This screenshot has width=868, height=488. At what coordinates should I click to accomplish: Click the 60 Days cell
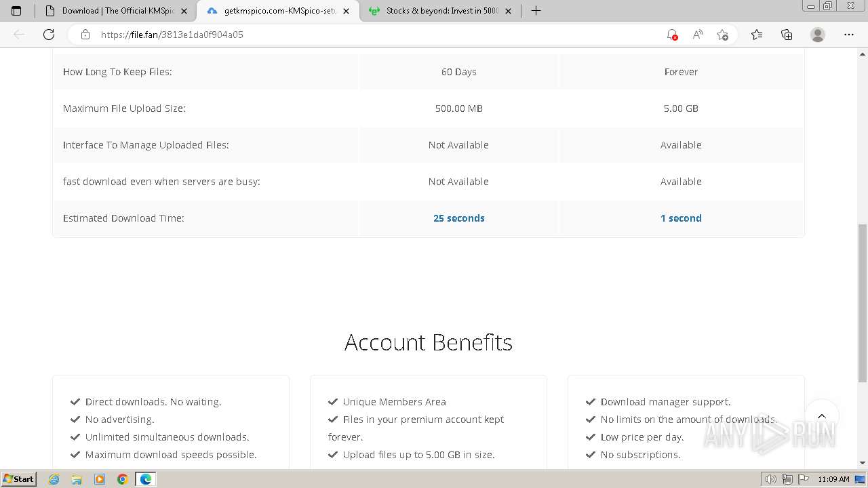click(x=459, y=72)
